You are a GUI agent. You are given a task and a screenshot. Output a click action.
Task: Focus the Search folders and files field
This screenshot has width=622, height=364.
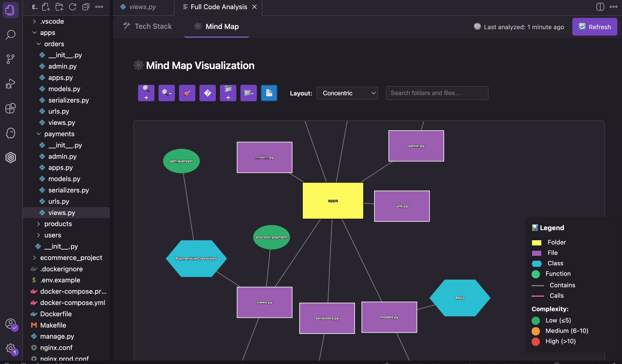click(437, 93)
